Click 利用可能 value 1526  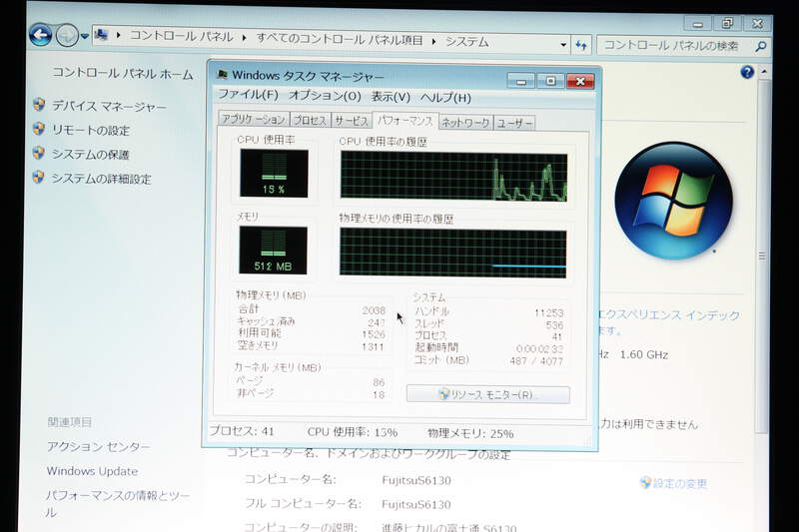click(374, 334)
